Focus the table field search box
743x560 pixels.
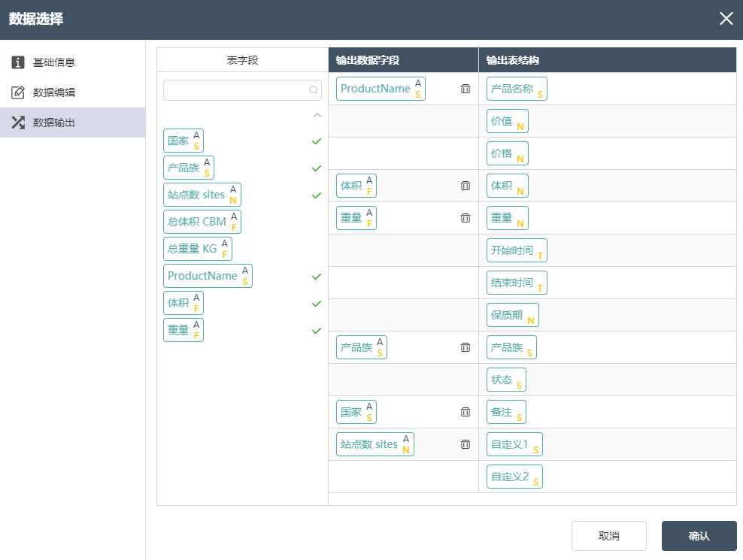(242, 90)
